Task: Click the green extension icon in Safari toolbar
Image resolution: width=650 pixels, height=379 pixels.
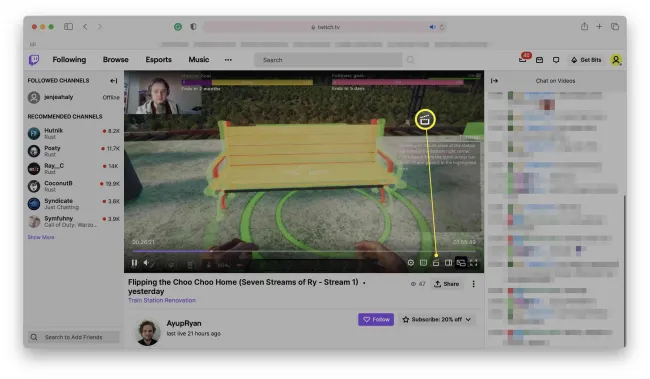Action: (x=178, y=27)
